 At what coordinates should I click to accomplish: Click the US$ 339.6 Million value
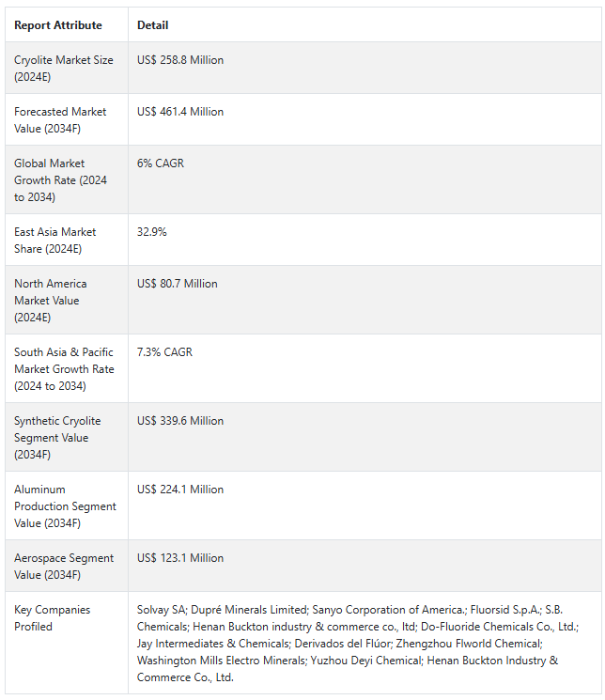coord(180,421)
